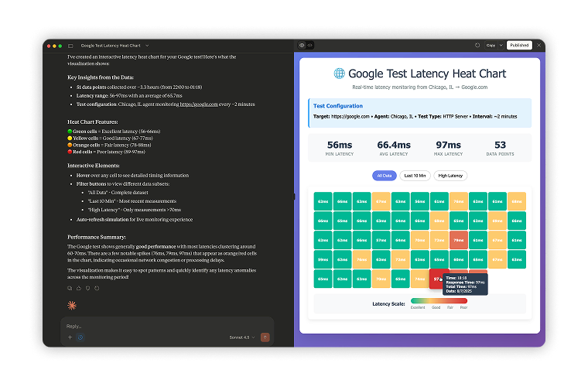This screenshot has width=588, height=387.
Task: Focus the Reply input field
Action: (x=167, y=327)
